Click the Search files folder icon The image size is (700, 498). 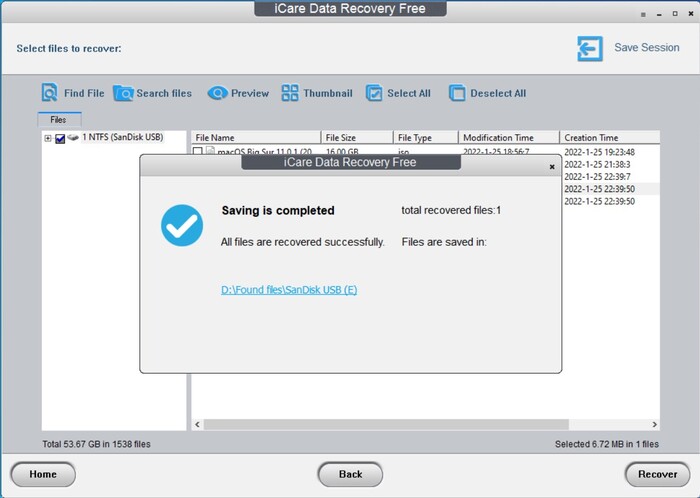[123, 93]
